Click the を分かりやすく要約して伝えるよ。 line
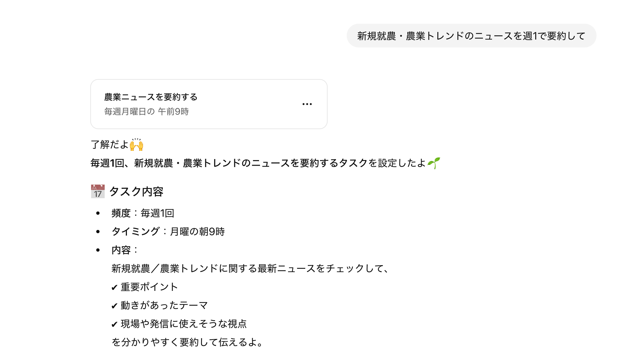The height and width of the screenshot is (361, 644). point(187,343)
